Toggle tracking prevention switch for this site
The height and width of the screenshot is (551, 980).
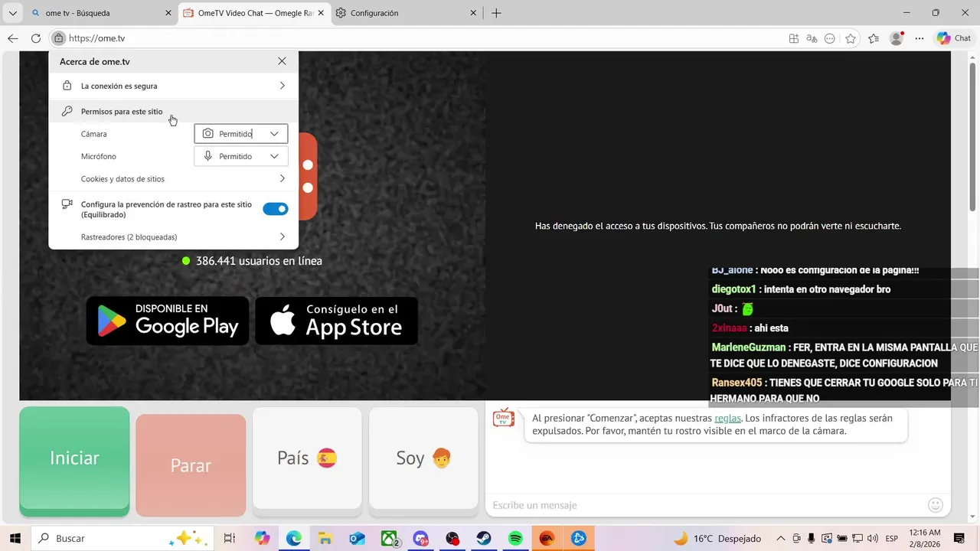(276, 209)
